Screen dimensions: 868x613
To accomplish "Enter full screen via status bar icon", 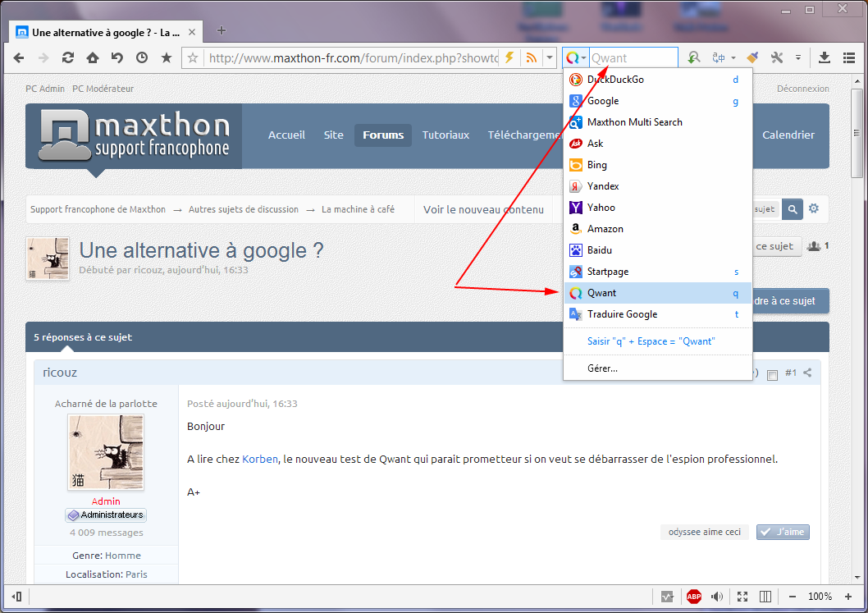I will pos(742,597).
